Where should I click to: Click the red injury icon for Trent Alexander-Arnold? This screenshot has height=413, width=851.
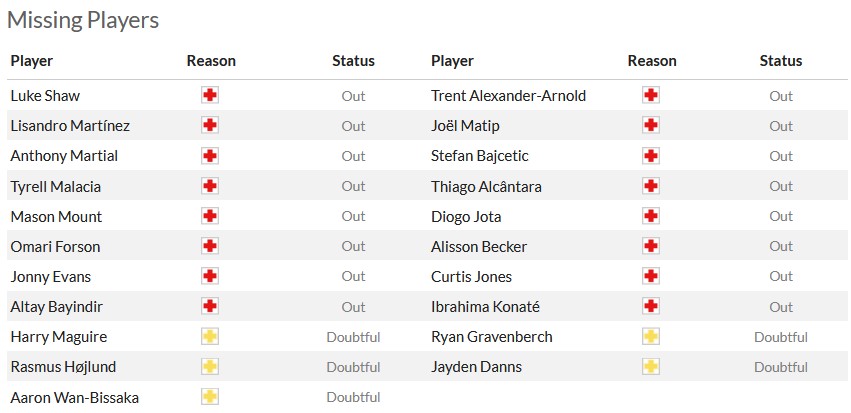651,96
